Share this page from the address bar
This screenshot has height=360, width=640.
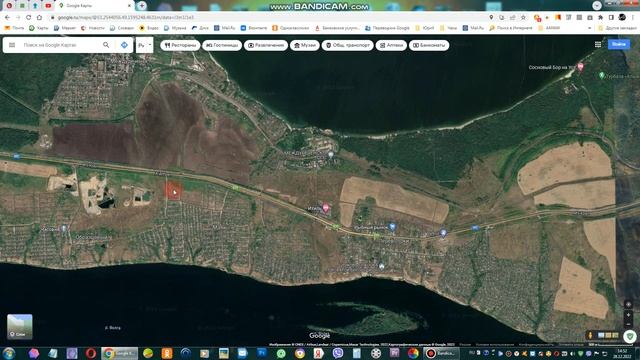point(513,18)
